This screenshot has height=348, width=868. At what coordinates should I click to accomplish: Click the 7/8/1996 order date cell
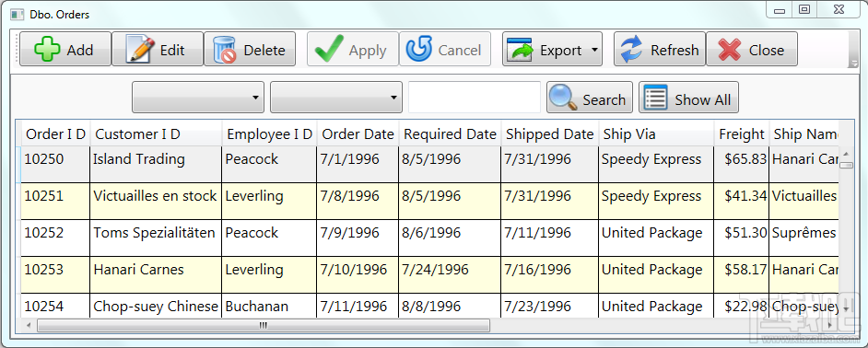coord(358,202)
